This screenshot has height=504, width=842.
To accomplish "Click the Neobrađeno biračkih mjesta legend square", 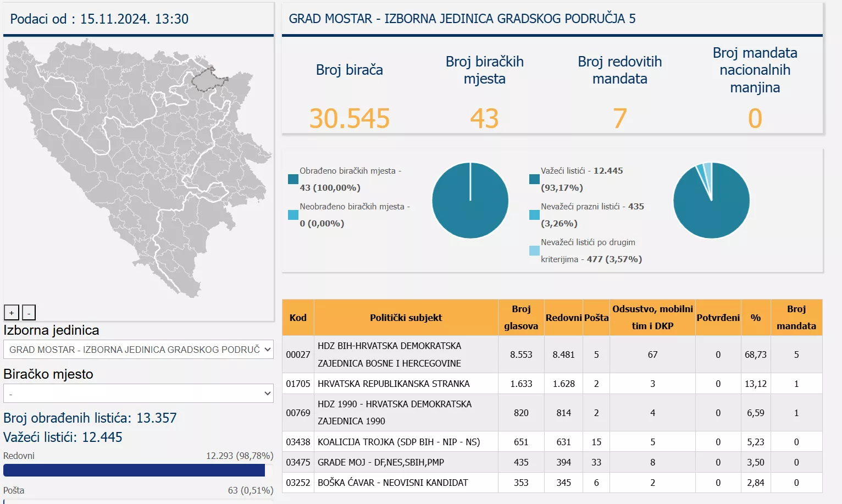I will pyautogui.click(x=293, y=215).
